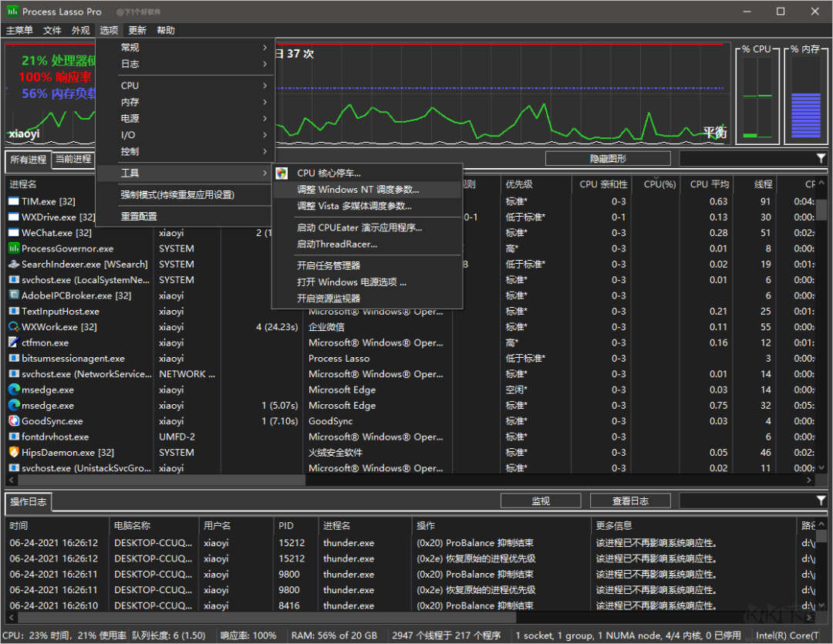
Task: Click the SearchIndexer.exe process icon
Action: tap(14, 265)
